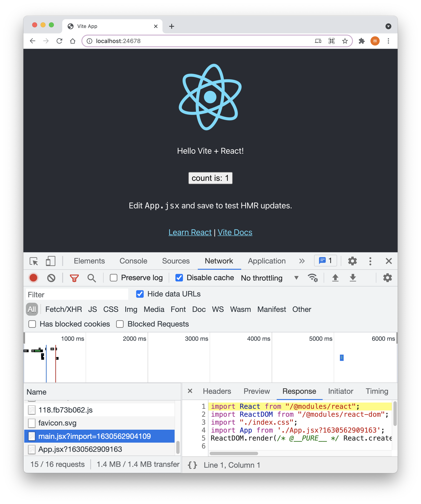
Task: Open the Headers tab of request
Action: 217,391
